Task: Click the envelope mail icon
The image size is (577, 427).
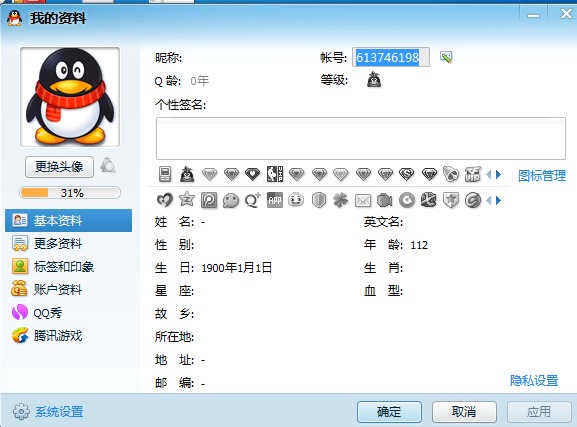Action: click(x=363, y=201)
